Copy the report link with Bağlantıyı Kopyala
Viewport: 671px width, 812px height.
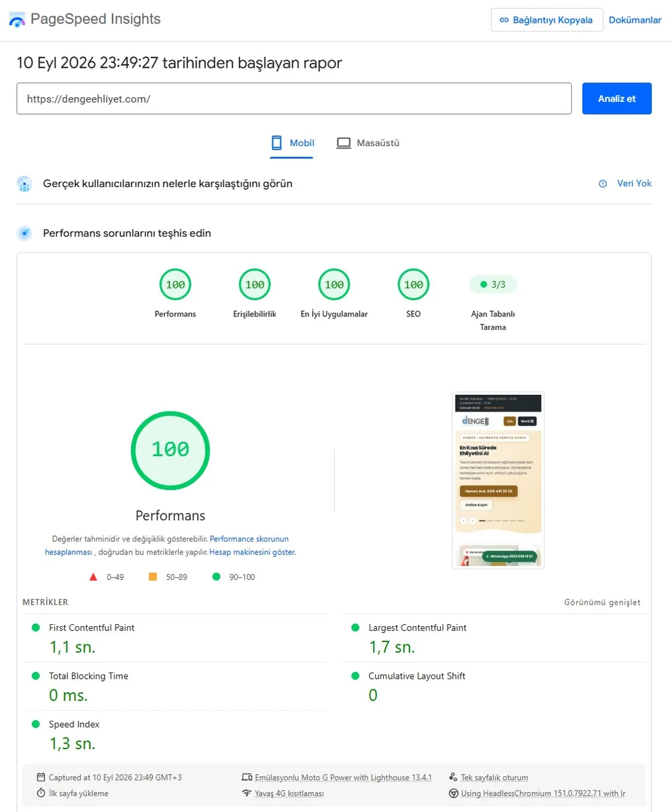coord(547,20)
